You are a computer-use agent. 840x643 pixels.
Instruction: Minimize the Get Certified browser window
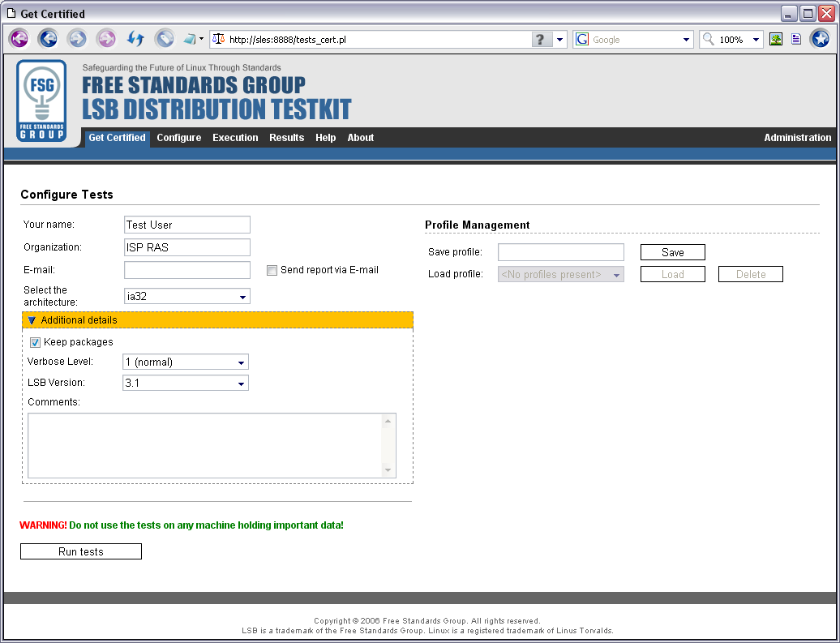pos(788,14)
